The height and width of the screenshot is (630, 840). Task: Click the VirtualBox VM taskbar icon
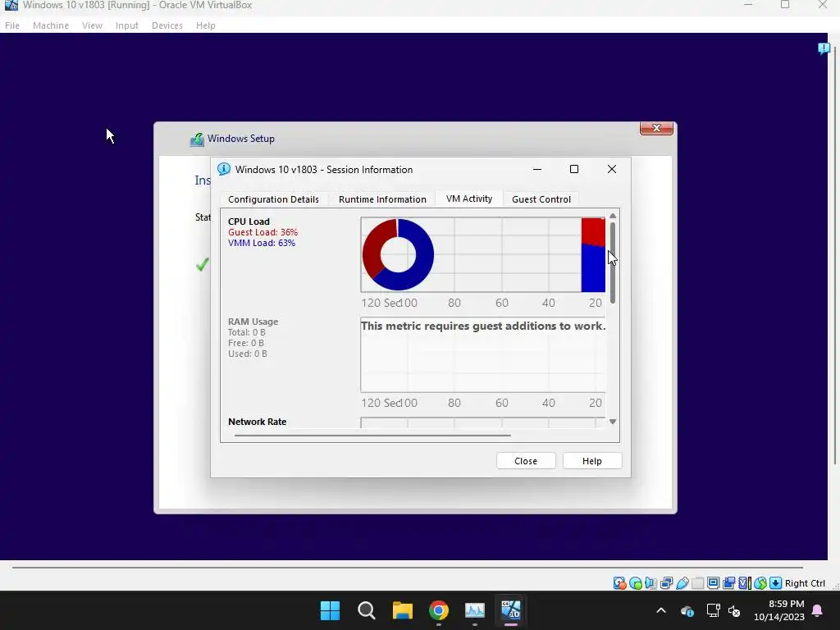click(x=510, y=610)
